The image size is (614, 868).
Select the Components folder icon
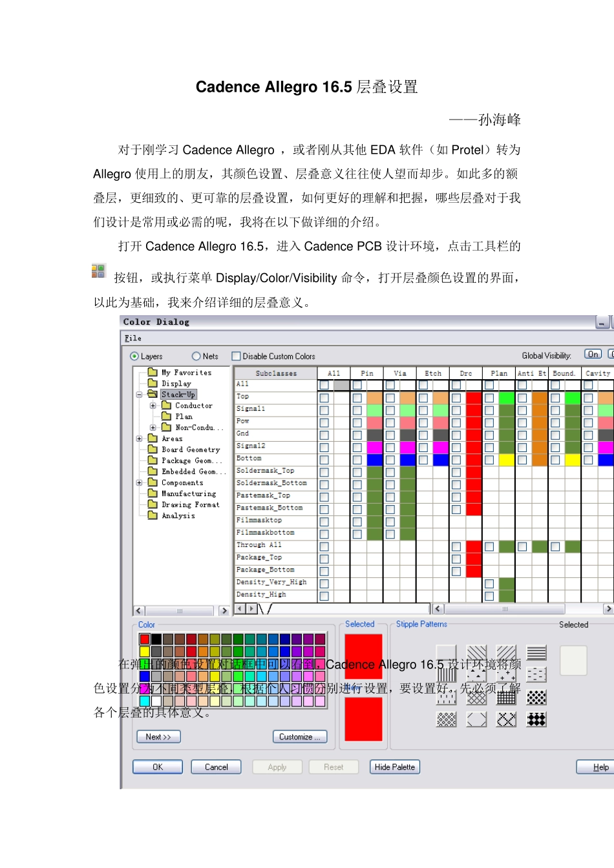pos(153,482)
